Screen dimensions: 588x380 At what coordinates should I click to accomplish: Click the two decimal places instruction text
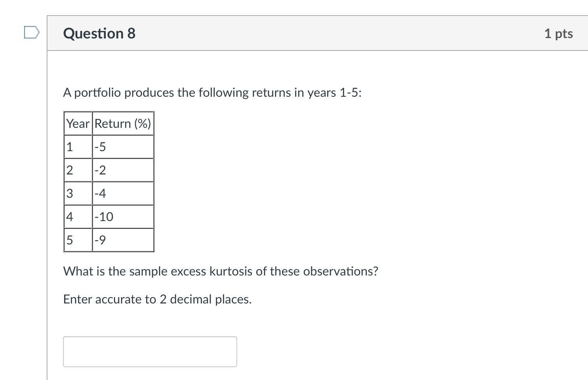(157, 299)
